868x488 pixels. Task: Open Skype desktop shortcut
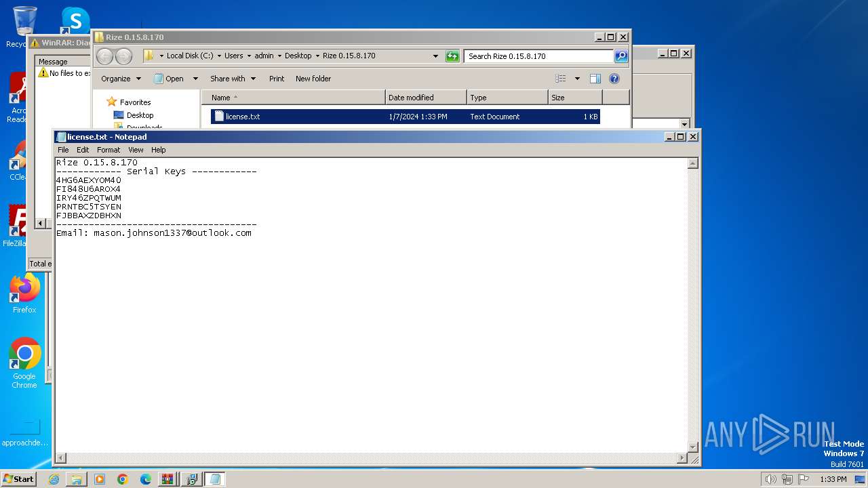[75, 20]
